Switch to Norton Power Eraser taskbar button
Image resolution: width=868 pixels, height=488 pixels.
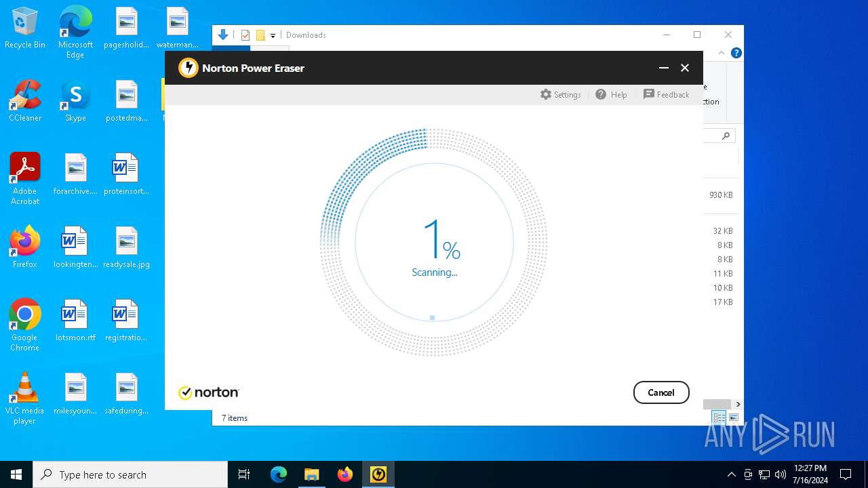378,474
